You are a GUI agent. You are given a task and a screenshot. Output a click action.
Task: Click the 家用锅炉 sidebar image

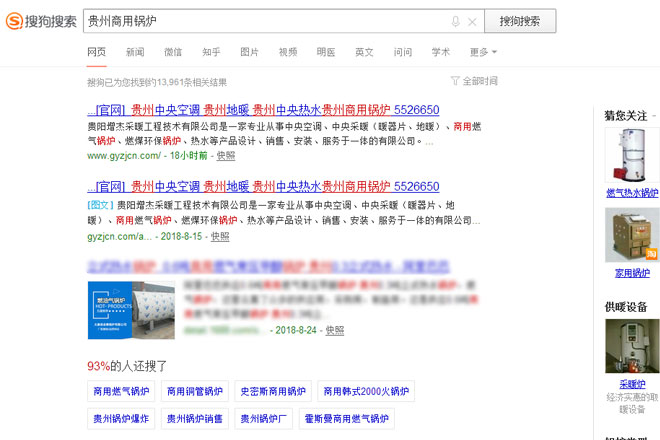632,235
